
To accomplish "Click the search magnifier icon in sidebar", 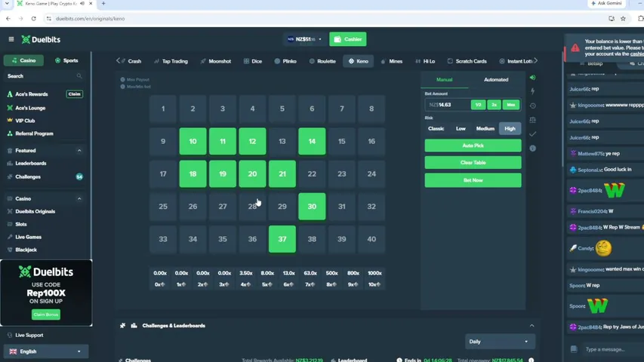I will pyautogui.click(x=79, y=76).
